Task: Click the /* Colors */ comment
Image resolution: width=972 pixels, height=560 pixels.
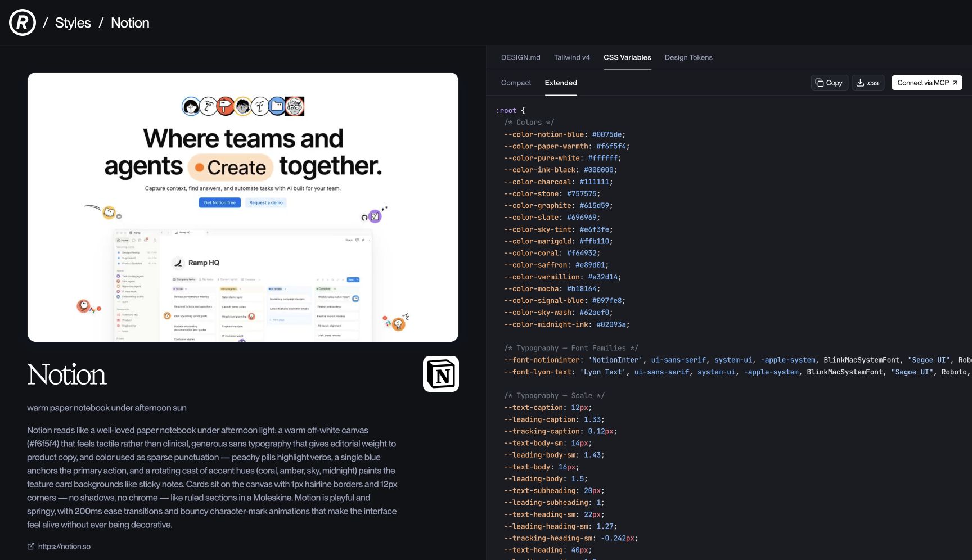Action: point(529,122)
